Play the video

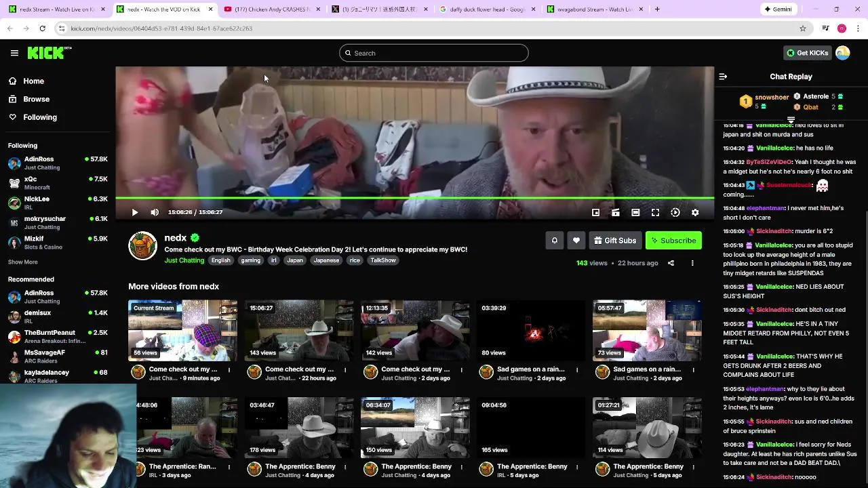click(x=134, y=212)
